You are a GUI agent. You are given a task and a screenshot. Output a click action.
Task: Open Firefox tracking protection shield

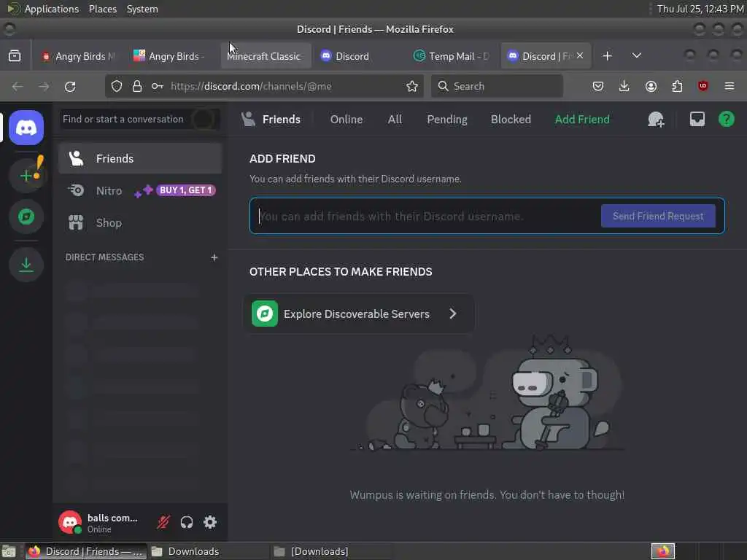coord(117,86)
